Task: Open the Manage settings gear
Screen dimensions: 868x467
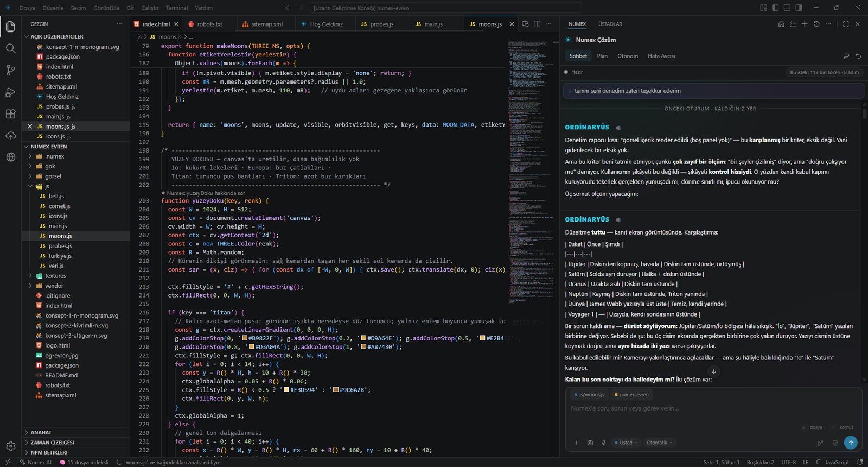Action: click(10, 446)
